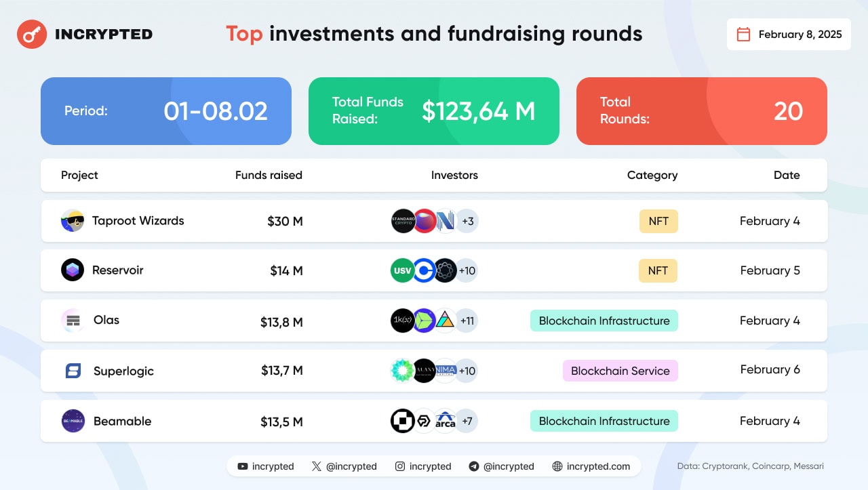Expand the +11 investors badge for Olas
This screenshot has height=490, width=868.
click(467, 321)
